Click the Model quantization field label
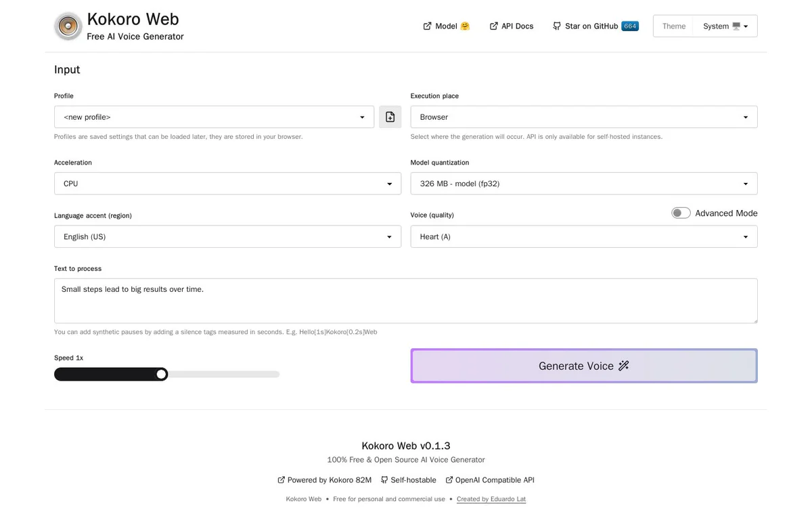The height and width of the screenshot is (508, 812). click(440, 163)
